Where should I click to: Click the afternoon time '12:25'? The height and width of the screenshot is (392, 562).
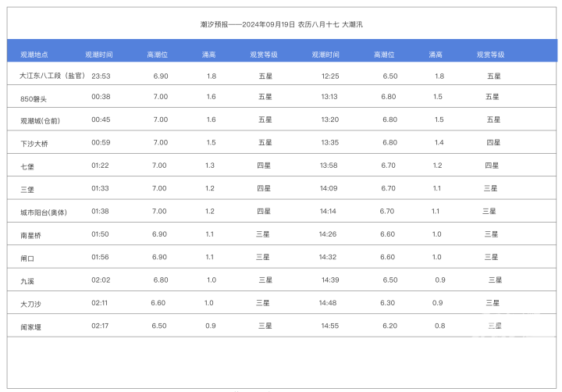330,76
